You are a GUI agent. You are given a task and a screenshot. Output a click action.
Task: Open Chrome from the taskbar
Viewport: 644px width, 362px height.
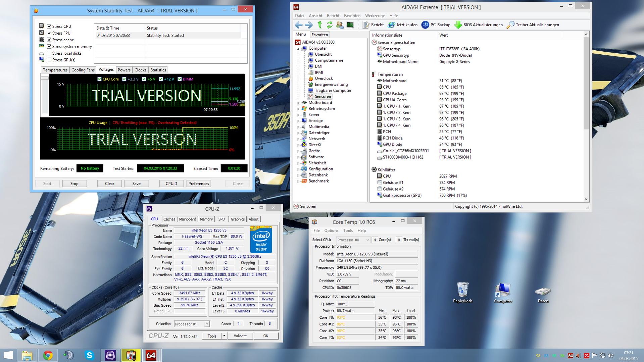(48, 355)
